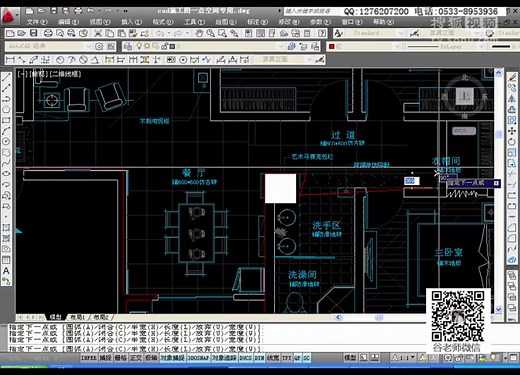Select the Table draw tool
520x375 pixels.
point(6,260)
